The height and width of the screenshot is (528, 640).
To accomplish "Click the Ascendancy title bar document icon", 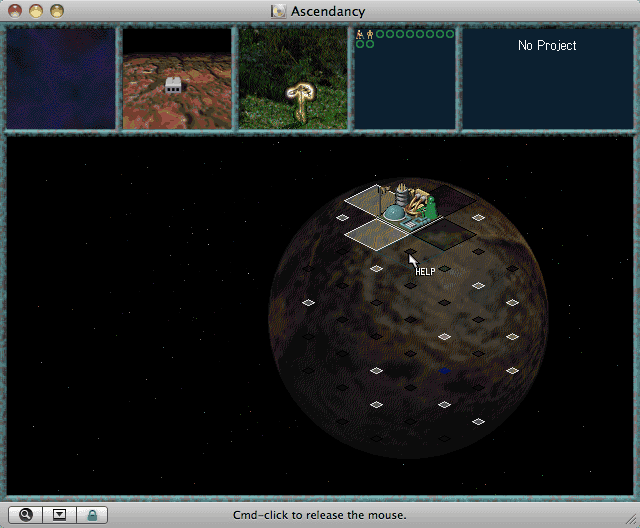I will click(x=278, y=11).
